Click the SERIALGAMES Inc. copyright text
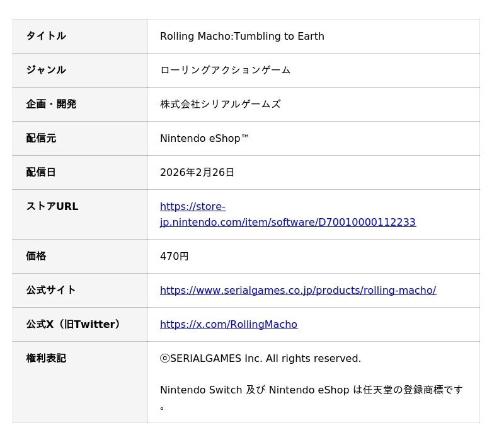504x442 pixels. tap(260, 358)
